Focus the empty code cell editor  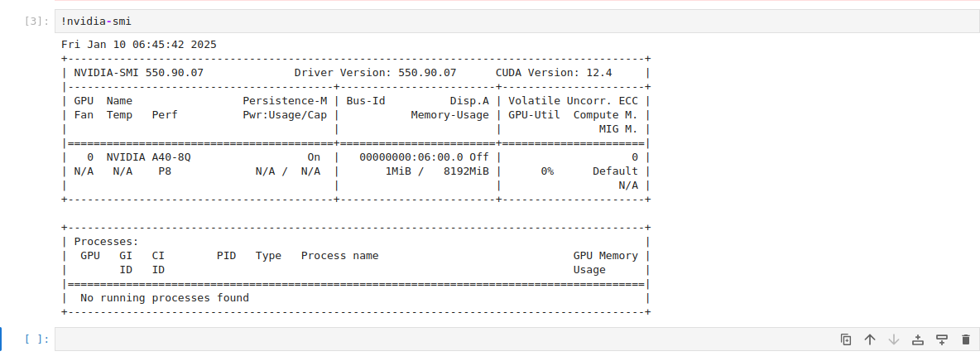tap(414, 339)
